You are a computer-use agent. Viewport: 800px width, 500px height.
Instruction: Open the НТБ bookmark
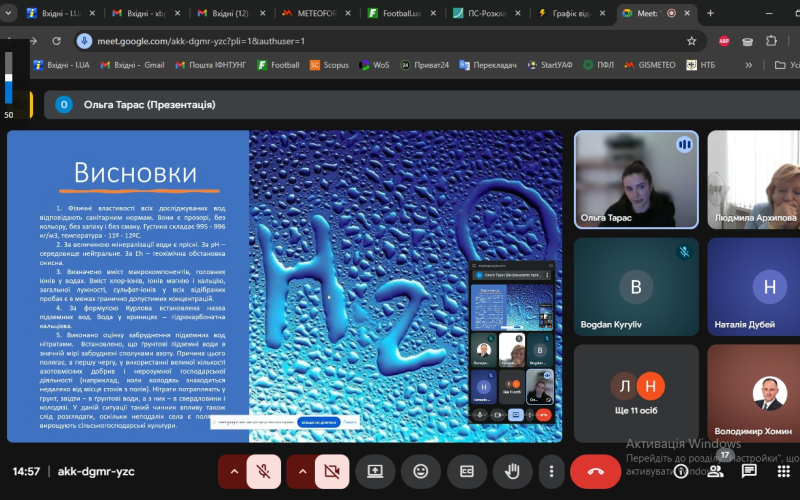click(x=701, y=65)
